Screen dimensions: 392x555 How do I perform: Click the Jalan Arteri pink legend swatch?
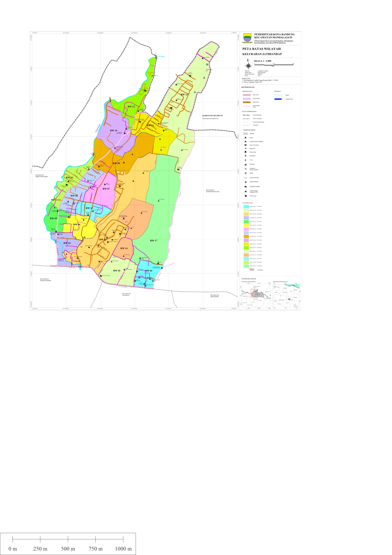[247, 95]
